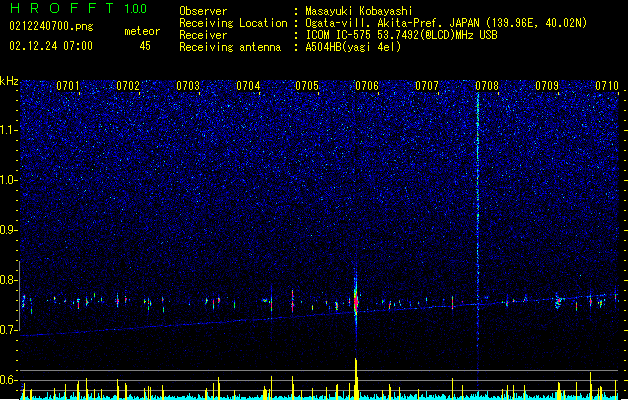Click the 0709 time marker

[x=547, y=86]
